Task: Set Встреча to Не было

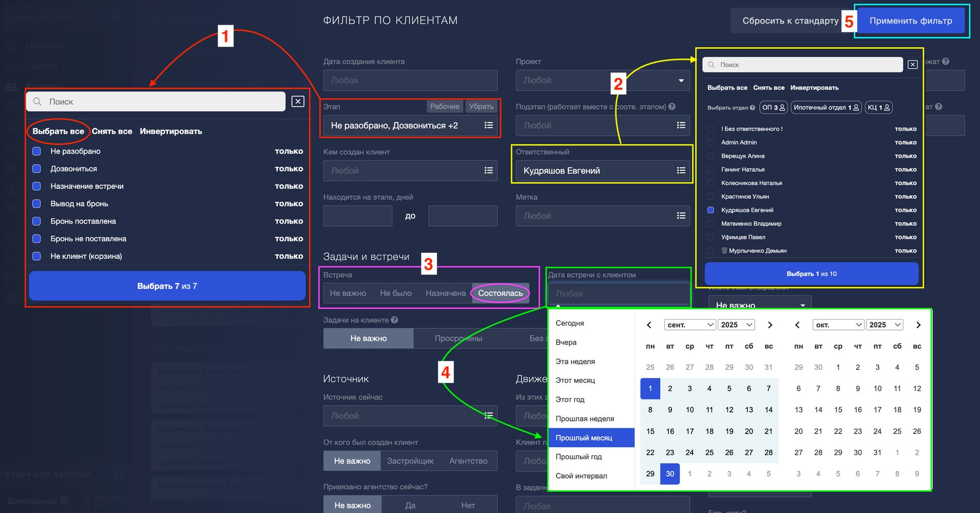Action: (396, 293)
